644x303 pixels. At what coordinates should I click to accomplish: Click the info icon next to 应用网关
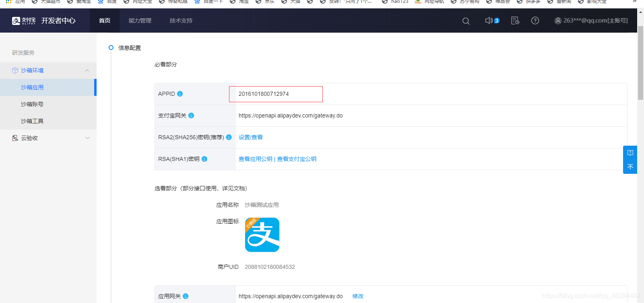[186, 296]
